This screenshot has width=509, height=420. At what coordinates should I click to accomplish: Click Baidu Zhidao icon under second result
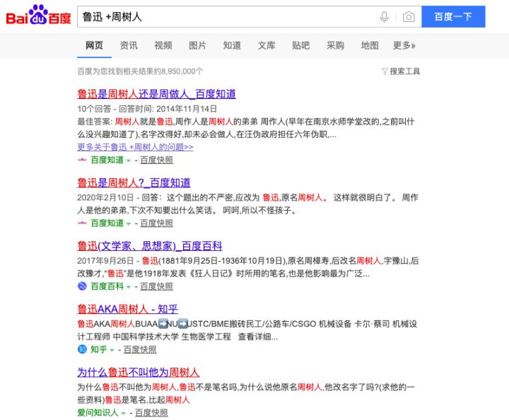tap(82, 223)
